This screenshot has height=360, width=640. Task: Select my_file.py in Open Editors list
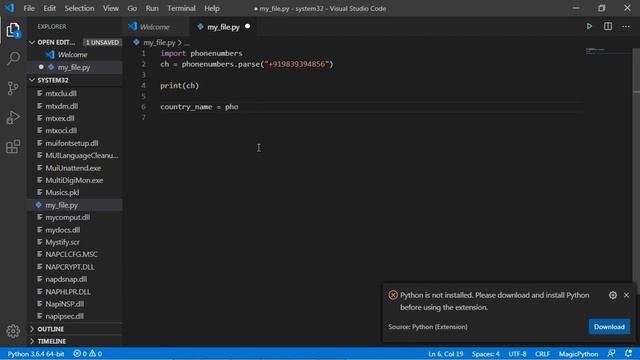[x=75, y=67]
